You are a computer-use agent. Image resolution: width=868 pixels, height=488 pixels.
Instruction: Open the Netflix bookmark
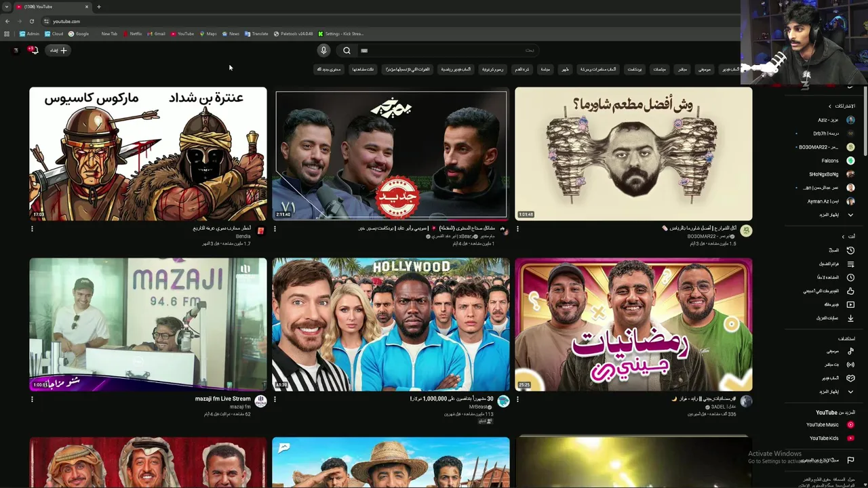click(x=132, y=33)
